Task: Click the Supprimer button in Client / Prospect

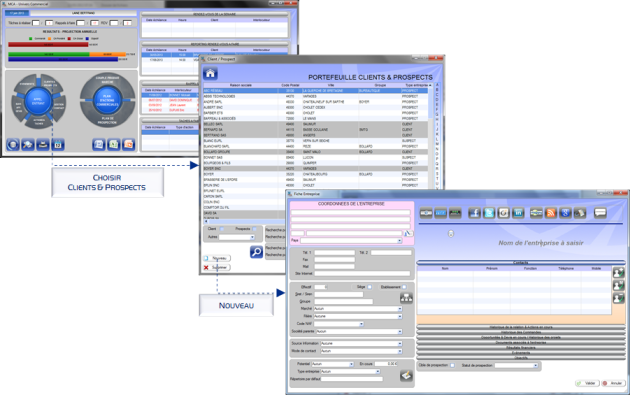Action: 217,267
